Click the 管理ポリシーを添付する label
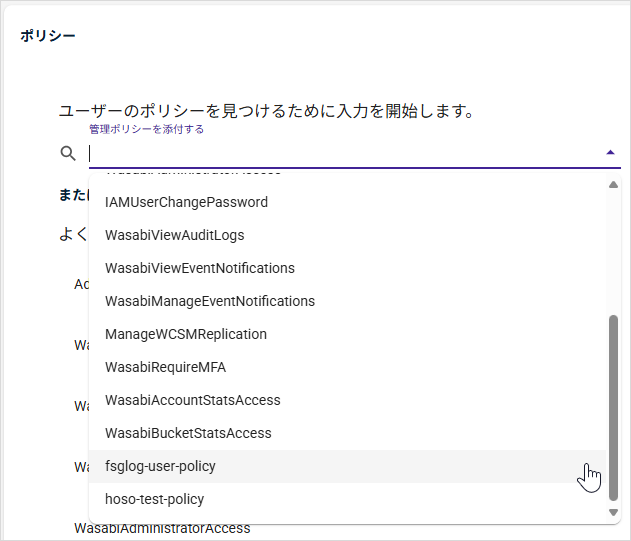 click(146, 129)
